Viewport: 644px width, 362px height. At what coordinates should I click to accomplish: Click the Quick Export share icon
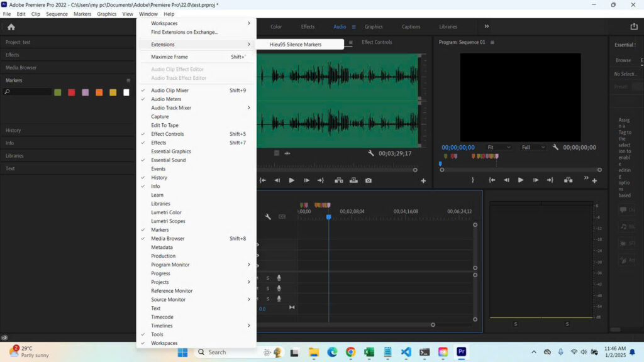[x=633, y=26]
